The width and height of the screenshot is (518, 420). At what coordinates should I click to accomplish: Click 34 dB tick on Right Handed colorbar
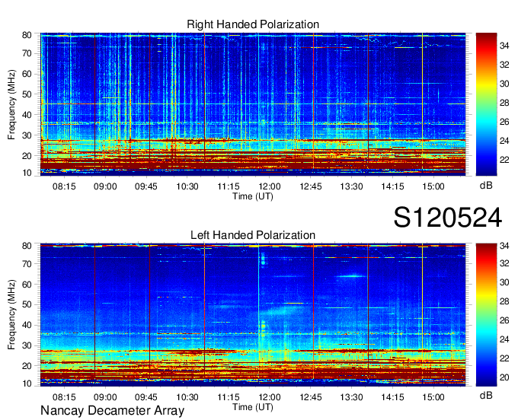504,46
